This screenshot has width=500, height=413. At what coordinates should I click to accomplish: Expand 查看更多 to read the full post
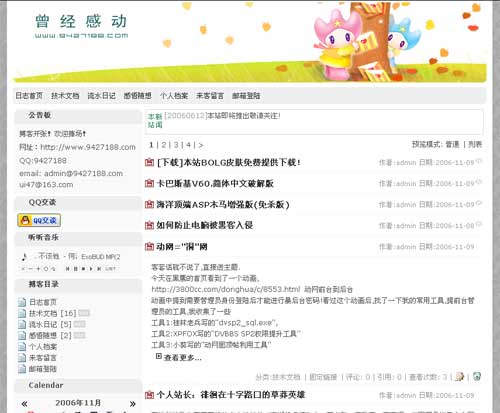click(x=182, y=358)
